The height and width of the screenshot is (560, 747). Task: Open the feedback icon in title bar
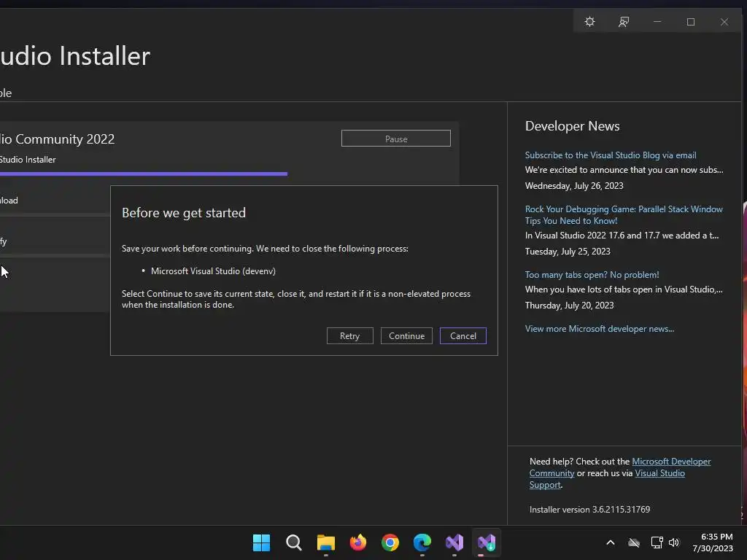click(624, 22)
